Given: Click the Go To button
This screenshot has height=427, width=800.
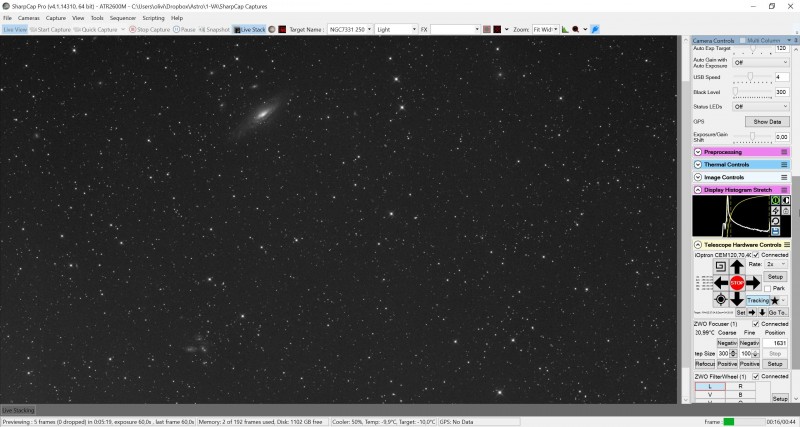Looking at the screenshot, I should [778, 312].
